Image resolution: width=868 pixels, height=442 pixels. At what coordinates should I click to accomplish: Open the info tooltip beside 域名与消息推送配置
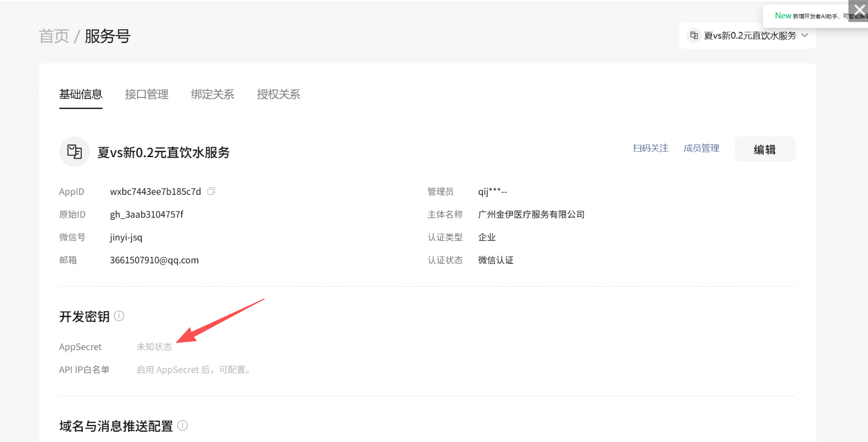pyautogui.click(x=183, y=425)
